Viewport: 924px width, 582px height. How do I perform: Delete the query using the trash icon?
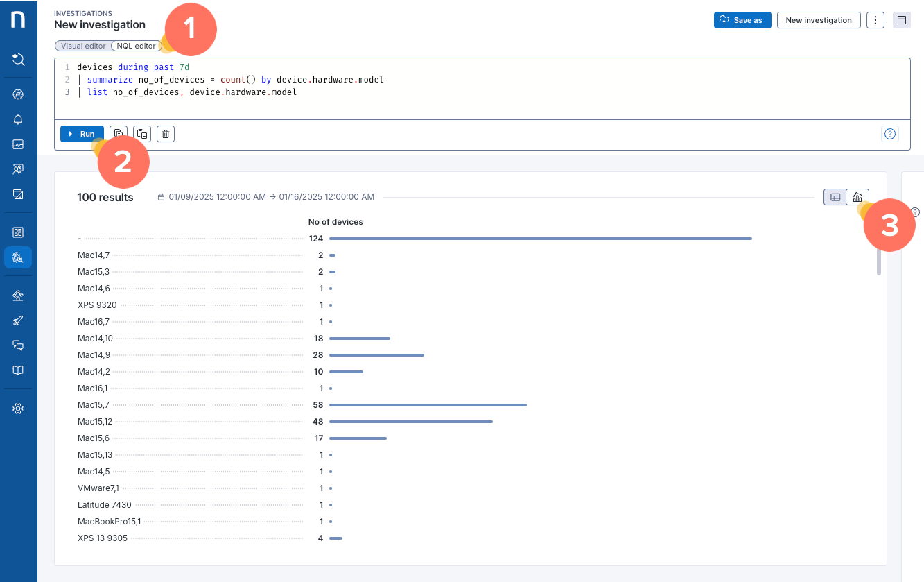[x=165, y=133]
